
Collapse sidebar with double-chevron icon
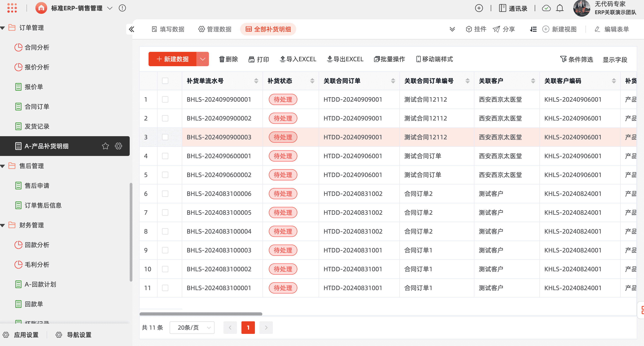[131, 29]
